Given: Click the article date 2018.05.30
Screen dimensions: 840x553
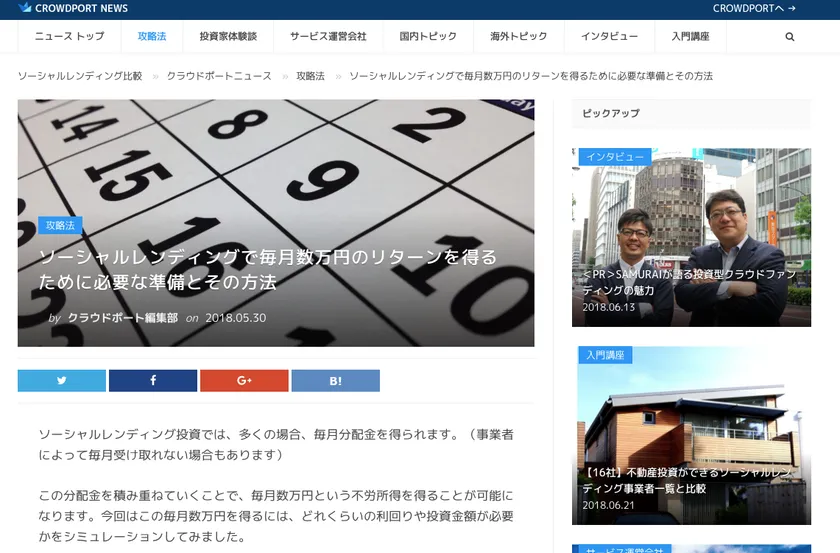Looking at the screenshot, I should (236, 318).
